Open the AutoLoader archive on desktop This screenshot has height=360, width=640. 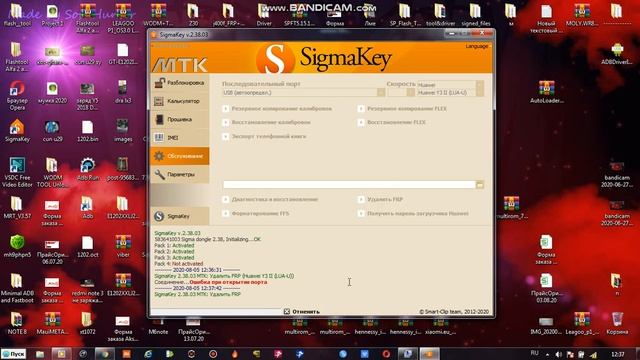547,92
